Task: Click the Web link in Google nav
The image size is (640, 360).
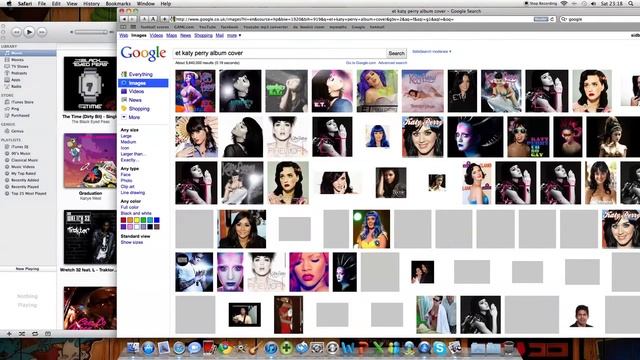Action: (123, 36)
